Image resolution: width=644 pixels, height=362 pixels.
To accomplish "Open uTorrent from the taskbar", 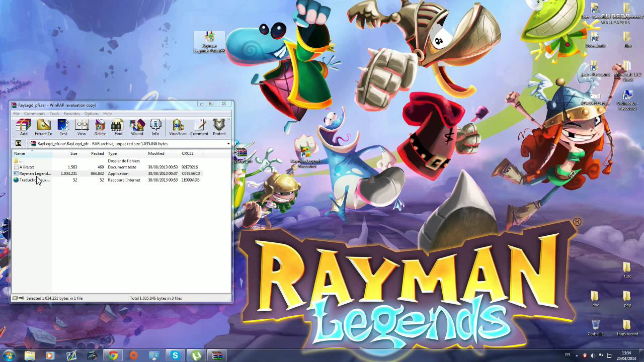I will (x=196, y=355).
